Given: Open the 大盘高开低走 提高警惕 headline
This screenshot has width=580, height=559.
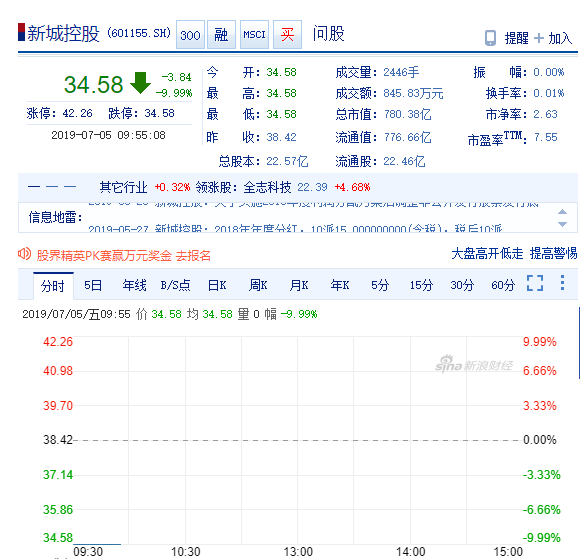Looking at the screenshot, I should (514, 253).
